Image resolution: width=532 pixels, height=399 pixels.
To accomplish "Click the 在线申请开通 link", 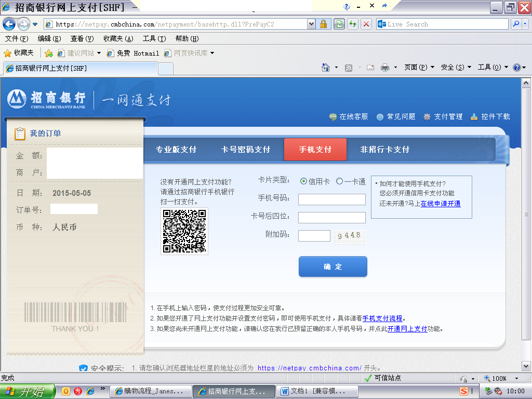I will (x=441, y=204).
